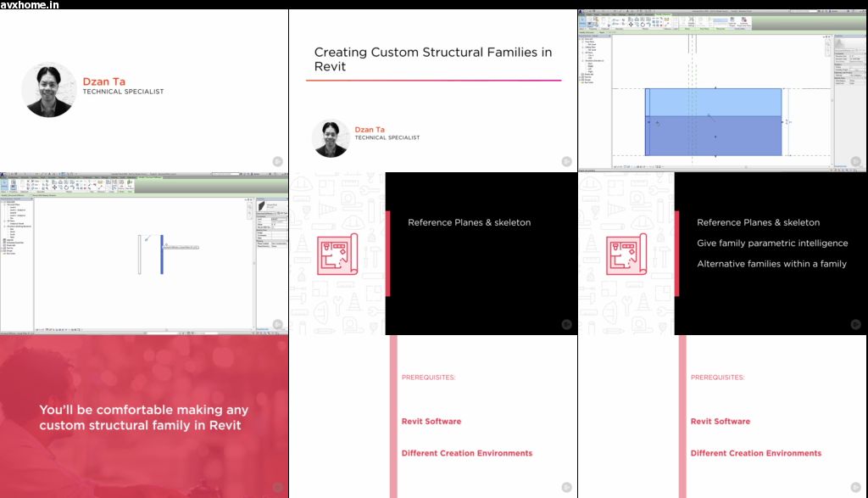This screenshot has width=868, height=498.
Task: Select the Revit frame showing the blue extrusion
Action: click(x=722, y=90)
